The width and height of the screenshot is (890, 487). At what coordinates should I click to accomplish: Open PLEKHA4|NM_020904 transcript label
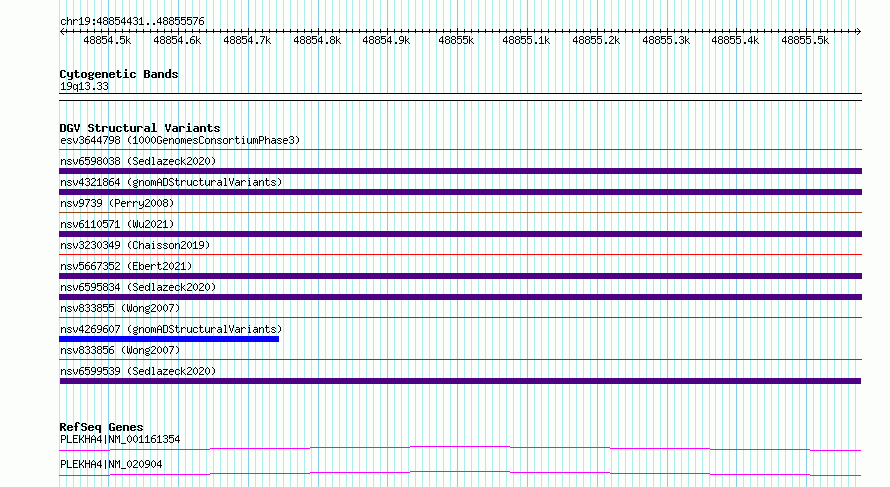click(111, 464)
